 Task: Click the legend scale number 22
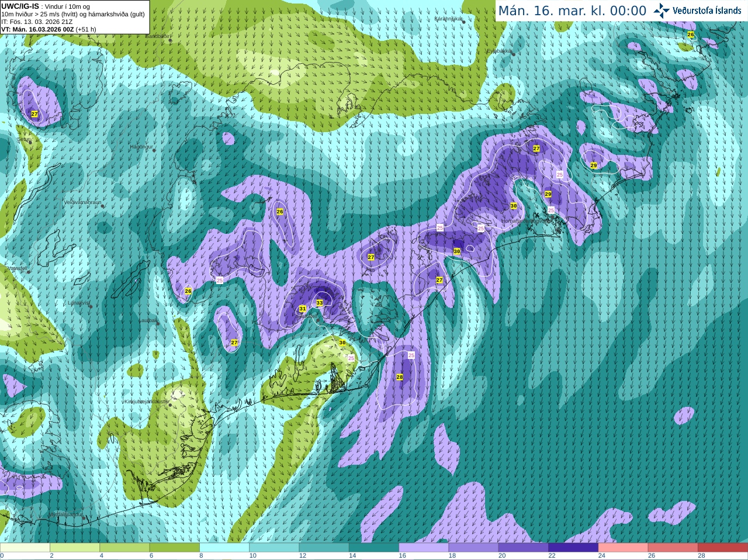[x=552, y=556]
